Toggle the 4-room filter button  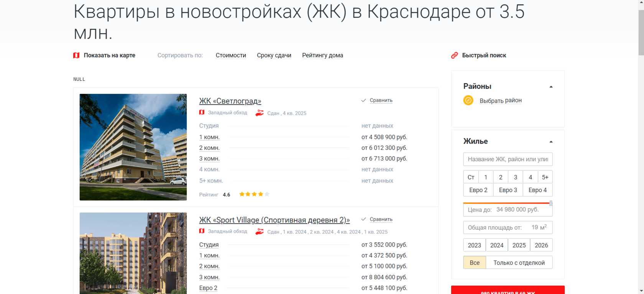click(x=531, y=177)
